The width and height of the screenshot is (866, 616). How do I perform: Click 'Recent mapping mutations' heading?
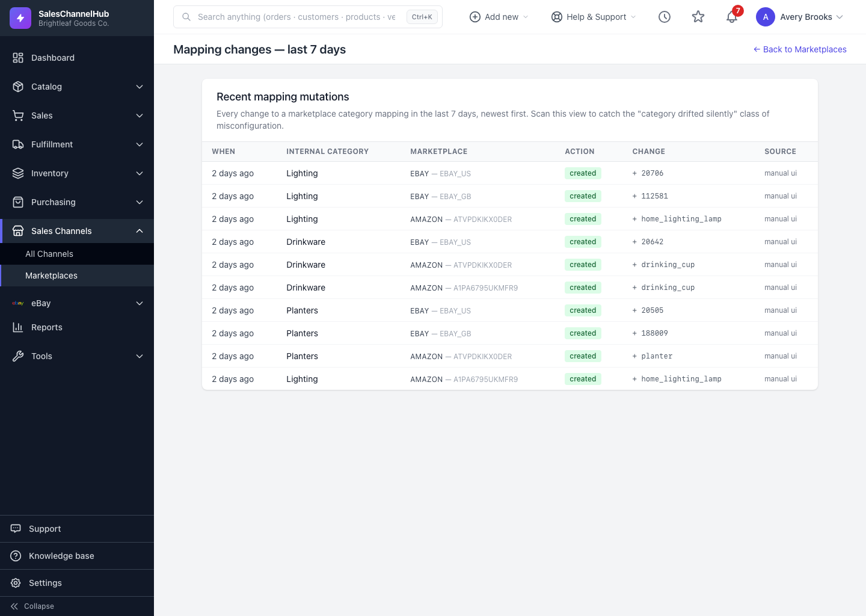(283, 97)
